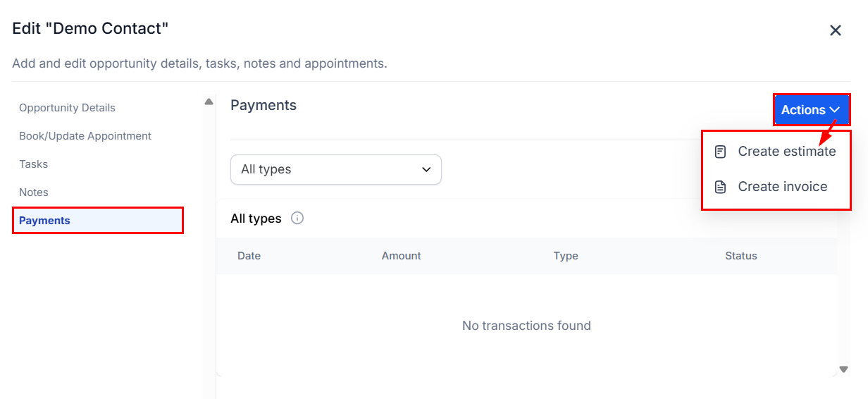
Task: Open the All types filter dropdown
Action: [336, 170]
